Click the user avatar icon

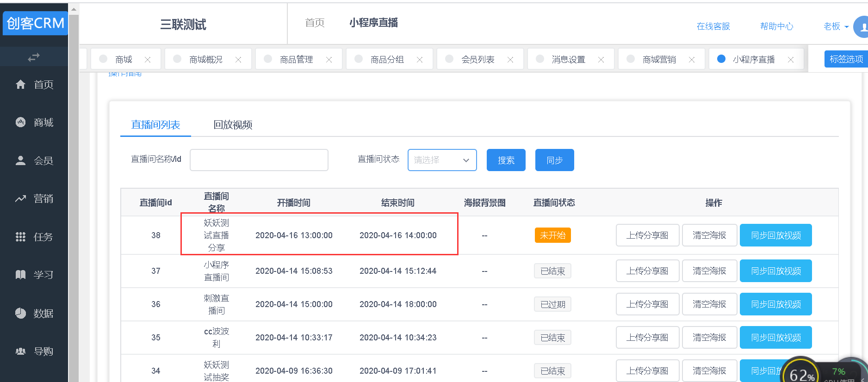click(x=861, y=26)
